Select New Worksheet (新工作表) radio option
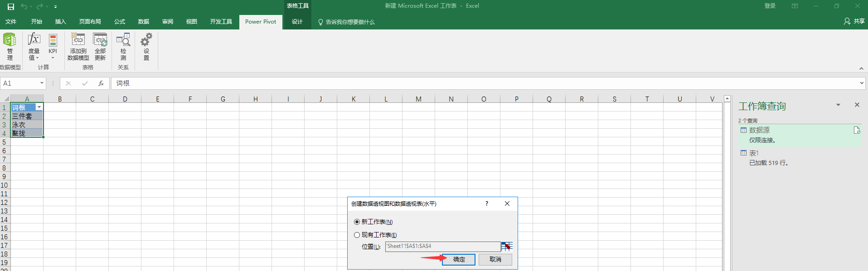The width and height of the screenshot is (868, 271). (373, 222)
